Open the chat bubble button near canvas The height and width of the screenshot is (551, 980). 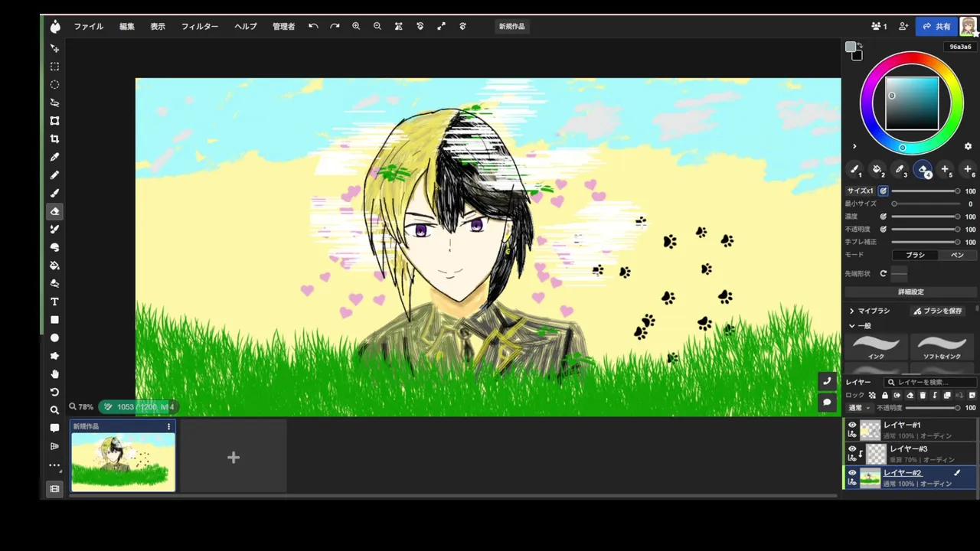(827, 402)
